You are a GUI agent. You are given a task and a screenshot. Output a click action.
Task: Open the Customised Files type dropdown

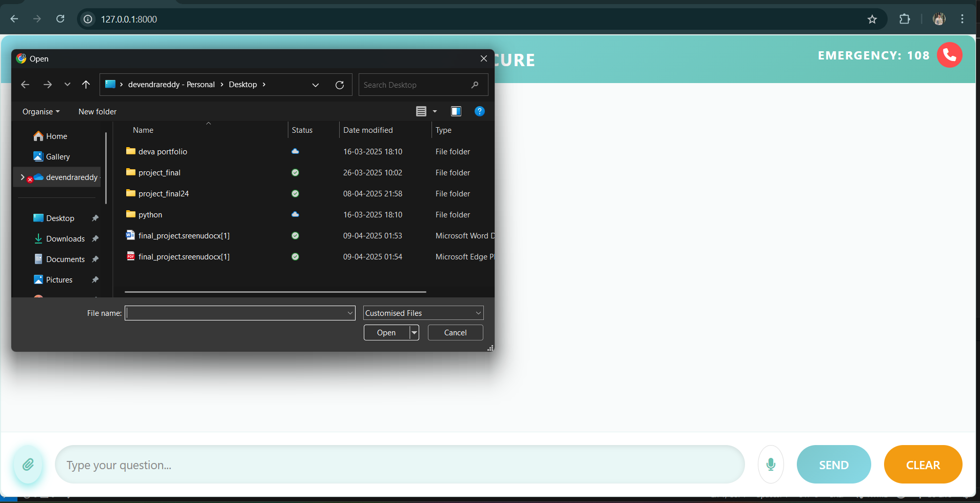point(423,313)
